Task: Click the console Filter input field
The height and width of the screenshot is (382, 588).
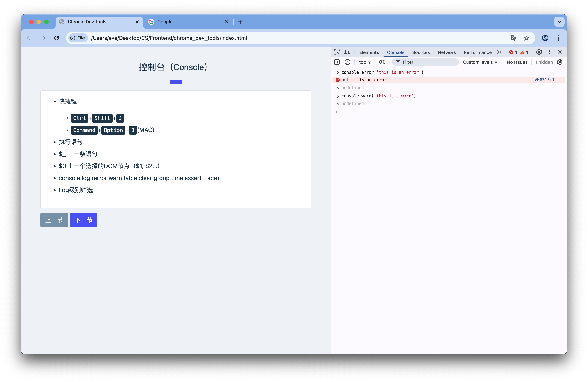Action: 425,62
